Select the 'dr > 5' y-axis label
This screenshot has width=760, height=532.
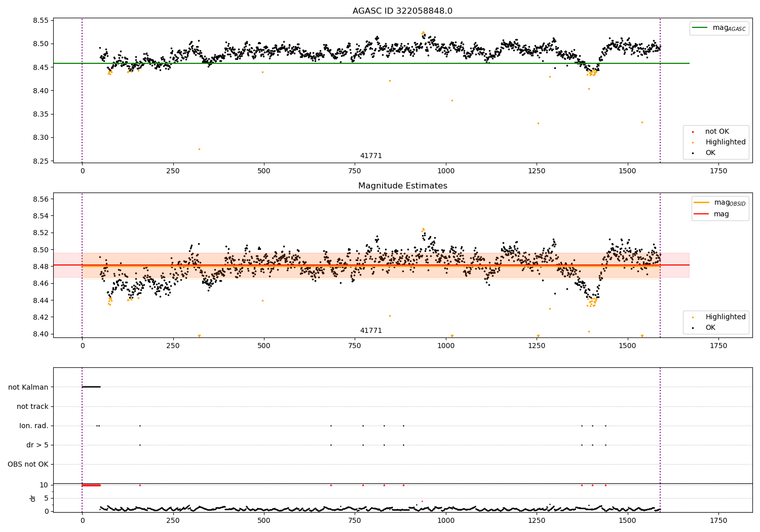coord(37,445)
